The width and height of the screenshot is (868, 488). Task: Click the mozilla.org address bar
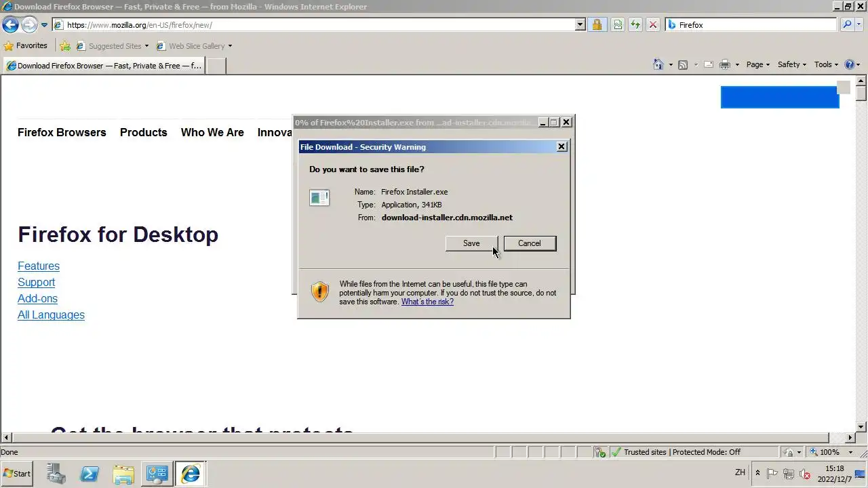(x=313, y=25)
